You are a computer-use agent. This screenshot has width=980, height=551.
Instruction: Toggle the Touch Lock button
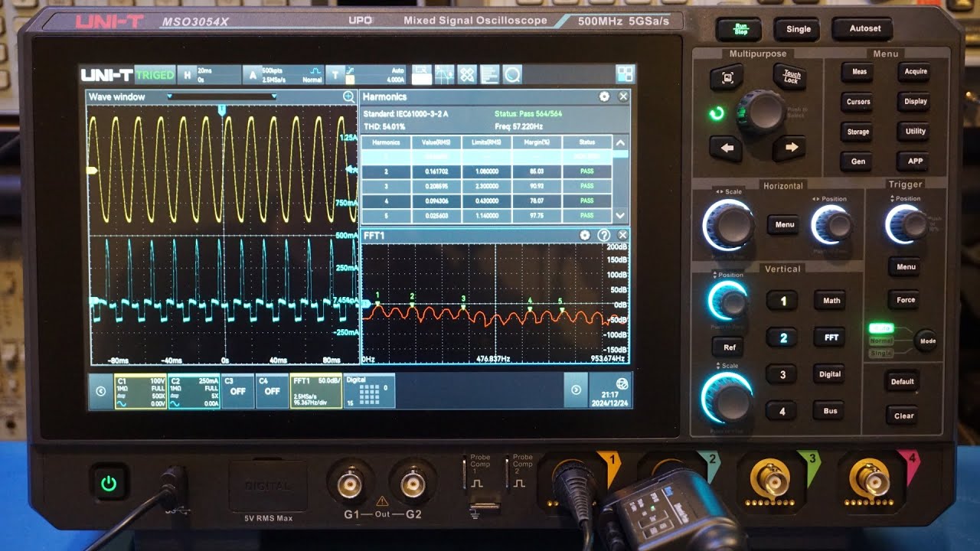pyautogui.click(x=791, y=77)
